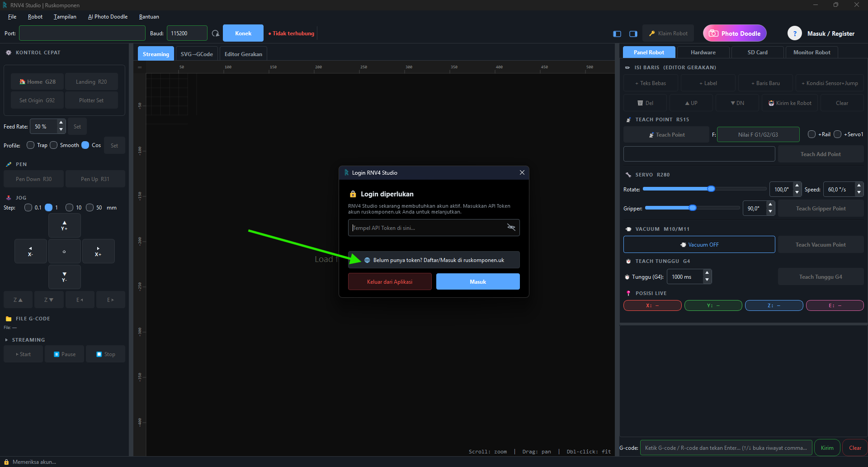This screenshot has width=868, height=467.
Task: Pause the streaming
Action: [x=65, y=354]
